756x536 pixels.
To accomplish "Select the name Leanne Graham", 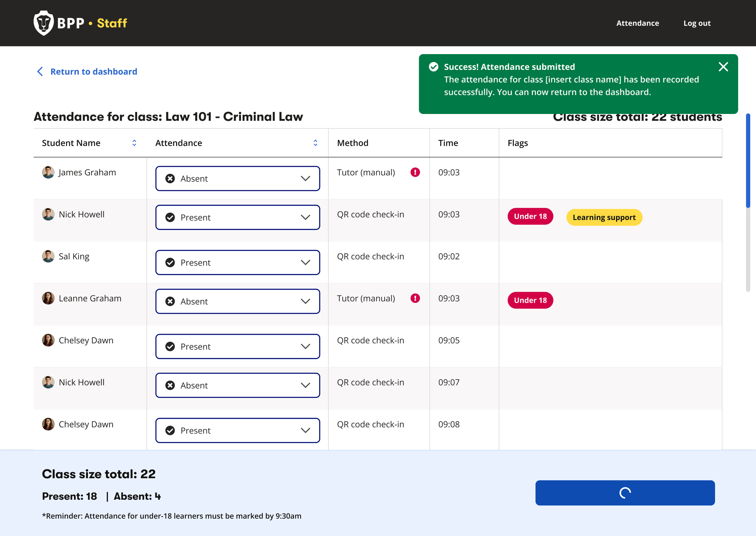I will tap(90, 298).
